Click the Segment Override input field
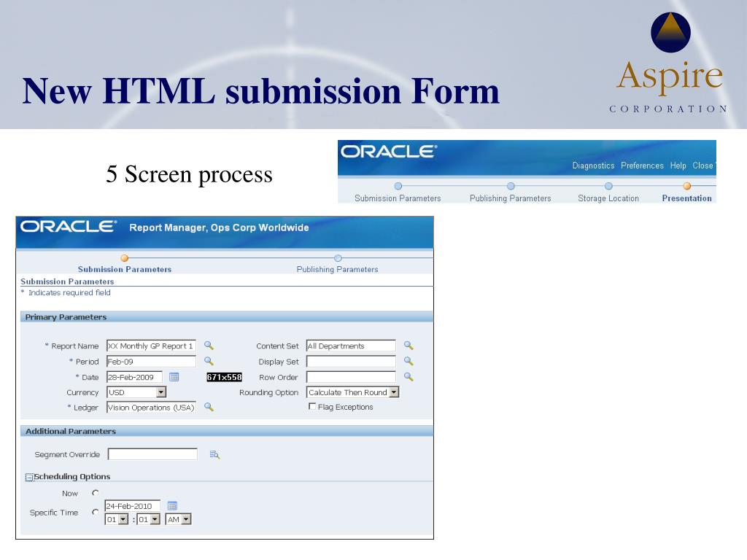The width and height of the screenshot is (747, 560). (152, 454)
